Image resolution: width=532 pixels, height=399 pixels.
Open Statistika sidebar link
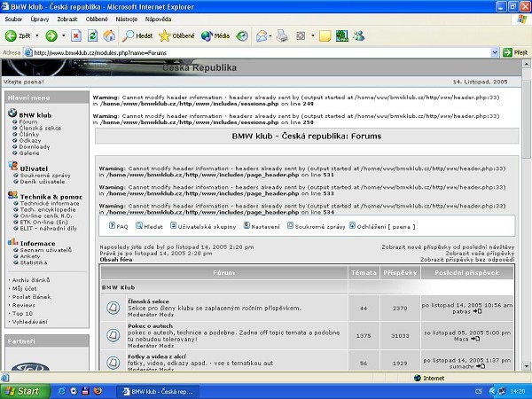click(x=34, y=262)
